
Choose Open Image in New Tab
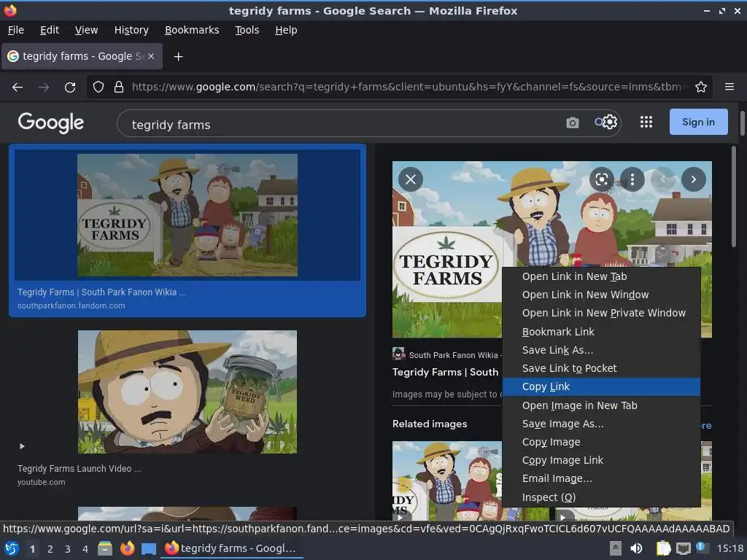point(601,405)
